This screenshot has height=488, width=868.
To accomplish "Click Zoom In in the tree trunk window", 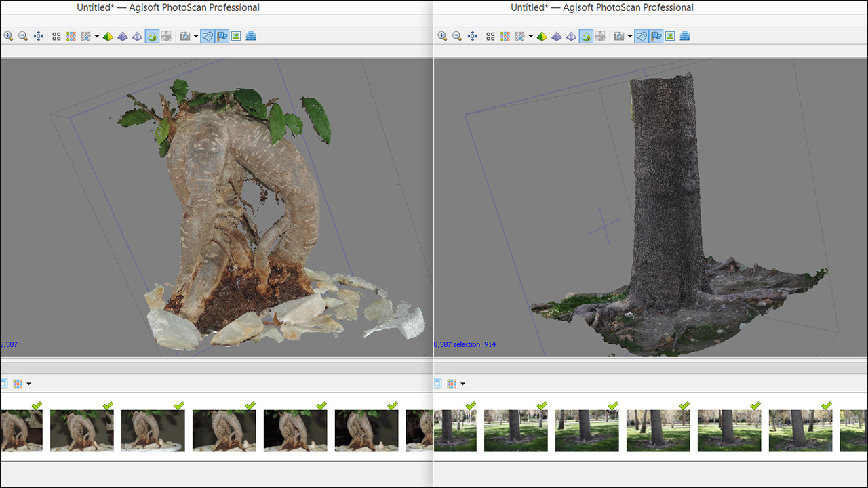I will pyautogui.click(x=442, y=37).
